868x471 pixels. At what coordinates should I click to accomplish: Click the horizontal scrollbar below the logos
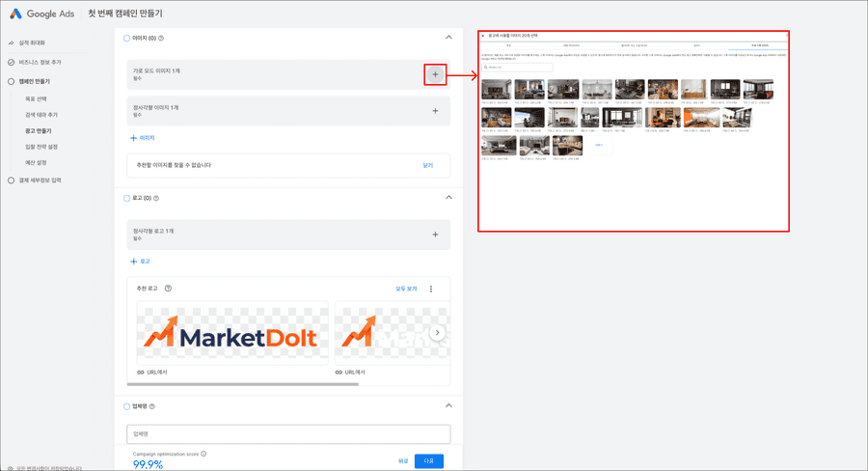tap(242, 384)
